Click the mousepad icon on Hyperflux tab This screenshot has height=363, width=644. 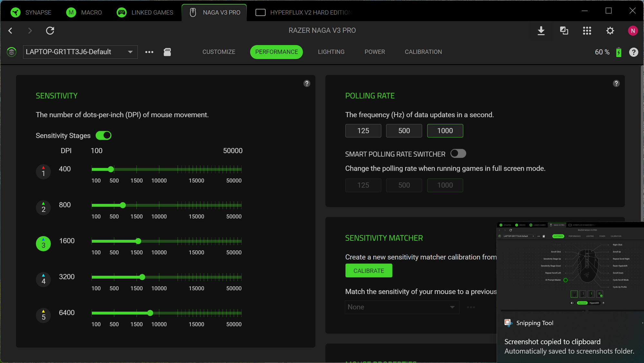[260, 13]
